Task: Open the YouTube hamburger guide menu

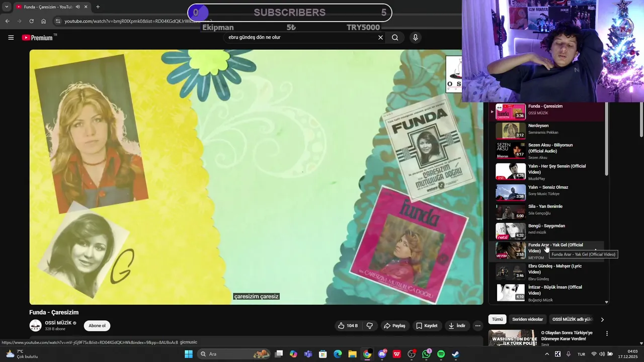Action: [11, 37]
